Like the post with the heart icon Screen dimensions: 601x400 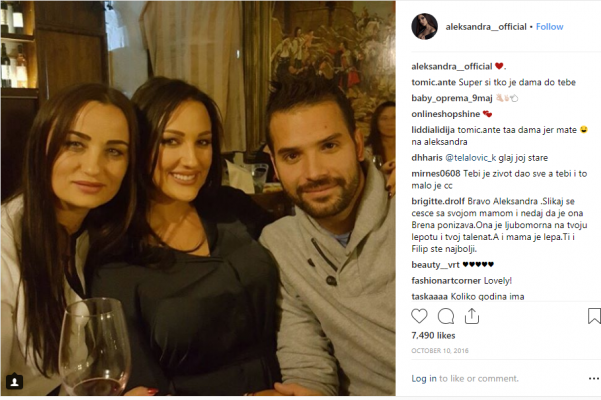(419, 316)
